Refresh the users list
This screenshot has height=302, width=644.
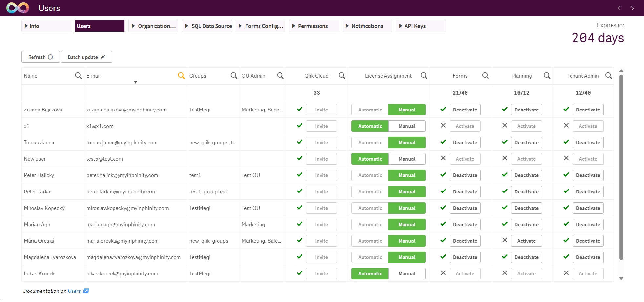pos(41,57)
